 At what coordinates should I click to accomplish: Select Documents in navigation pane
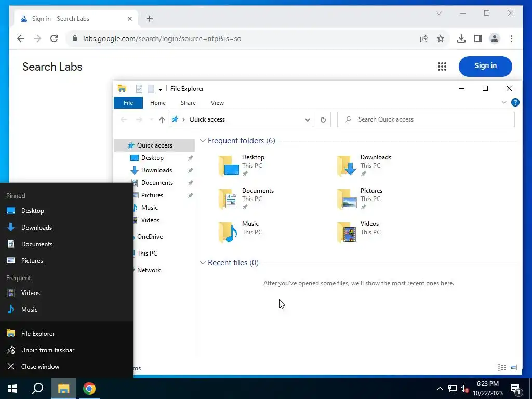coord(157,183)
